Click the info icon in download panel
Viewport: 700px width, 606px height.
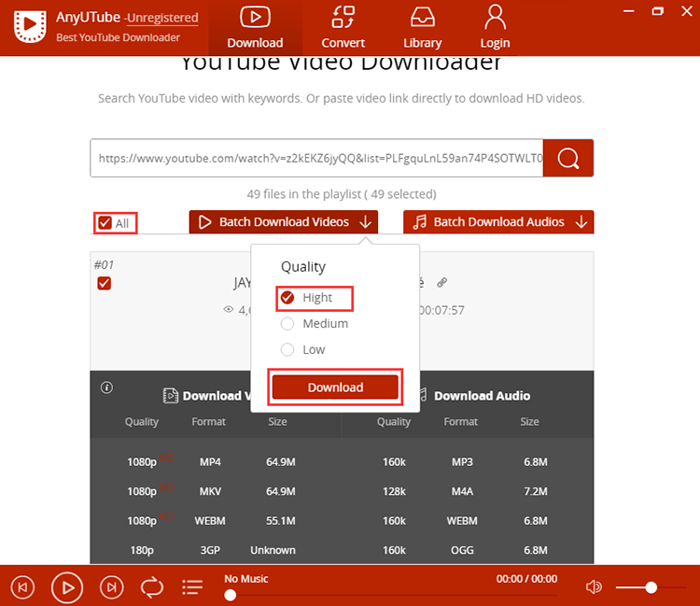(x=106, y=388)
